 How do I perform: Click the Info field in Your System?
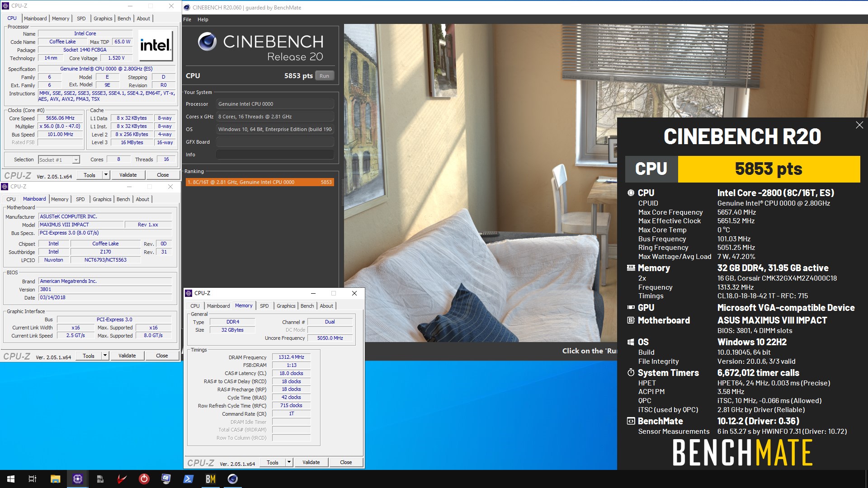tap(275, 155)
